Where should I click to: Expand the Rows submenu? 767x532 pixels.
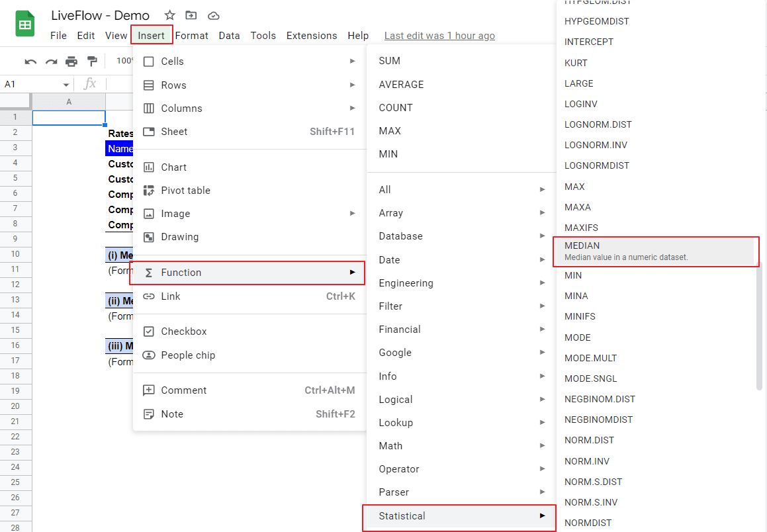pyautogui.click(x=249, y=85)
